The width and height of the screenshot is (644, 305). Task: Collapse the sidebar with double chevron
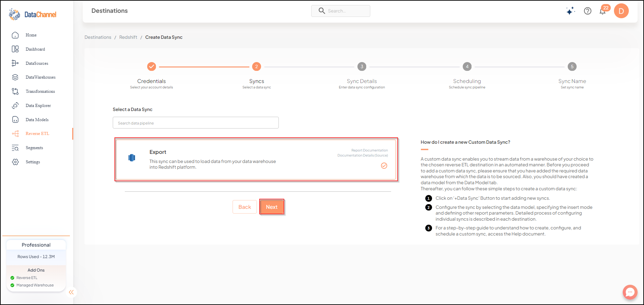[71, 292]
